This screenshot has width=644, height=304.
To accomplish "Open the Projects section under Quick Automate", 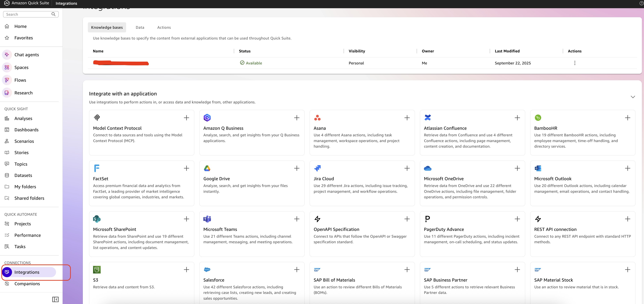I will pos(23,224).
